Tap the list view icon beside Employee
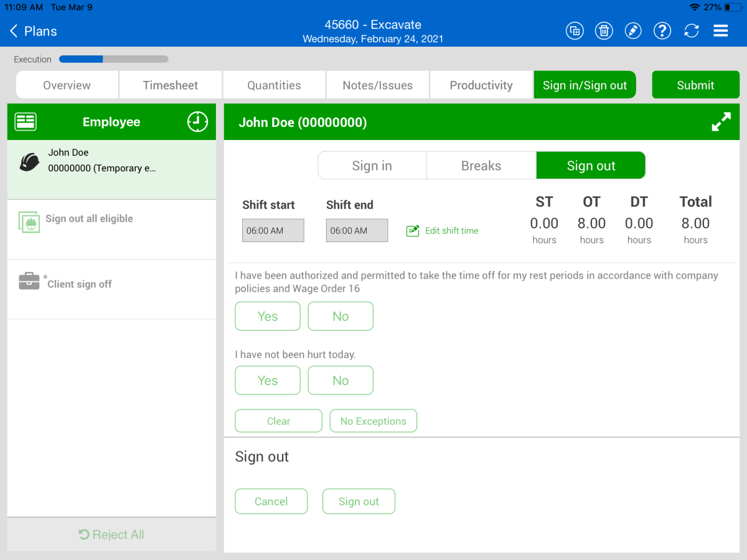Screen dimensions: 747x560 pos(26,122)
